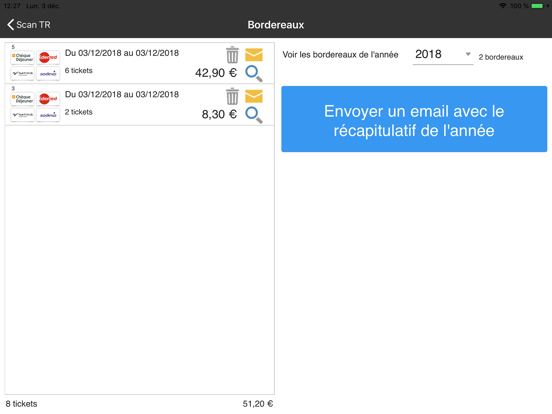552x414 pixels.
Task: Tap the Wi-Fi icon in status bar
Action: [x=502, y=6]
